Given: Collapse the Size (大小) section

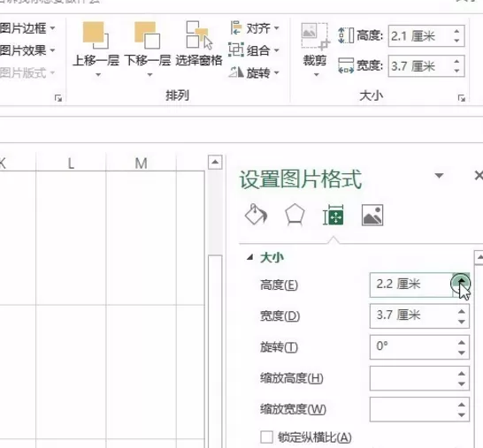Looking at the screenshot, I should tap(249, 257).
